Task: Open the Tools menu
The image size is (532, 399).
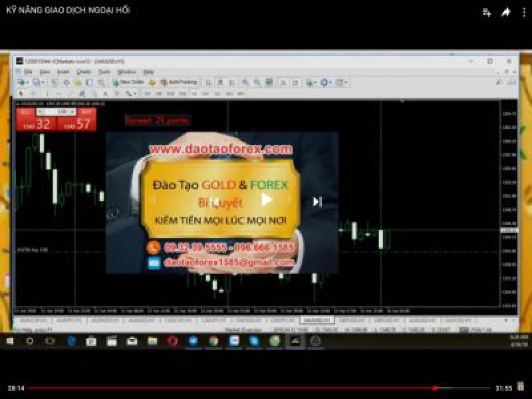Action: (x=104, y=72)
